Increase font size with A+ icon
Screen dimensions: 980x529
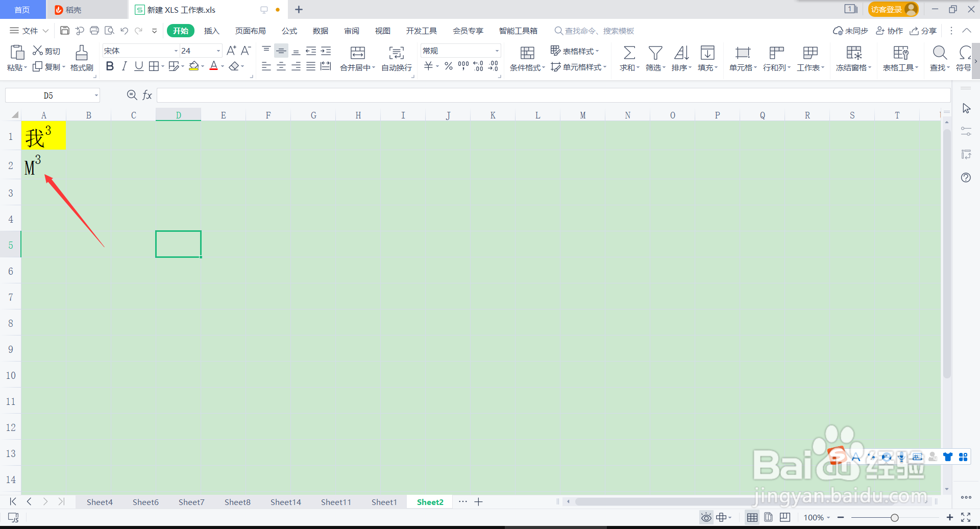(231, 51)
